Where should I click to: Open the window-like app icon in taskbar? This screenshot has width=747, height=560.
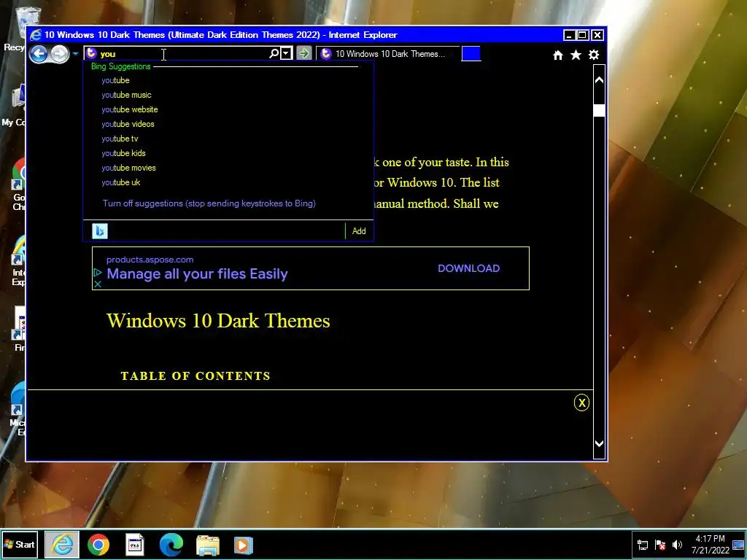coord(135,545)
